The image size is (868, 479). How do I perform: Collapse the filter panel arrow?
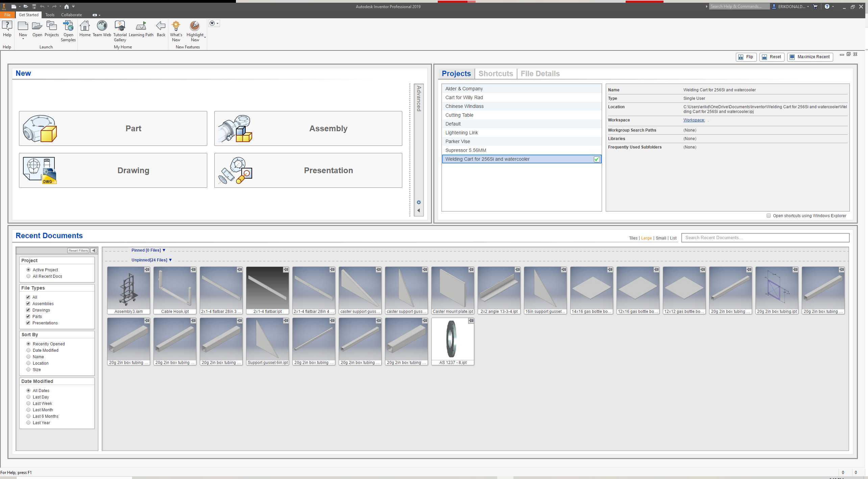[x=94, y=250]
